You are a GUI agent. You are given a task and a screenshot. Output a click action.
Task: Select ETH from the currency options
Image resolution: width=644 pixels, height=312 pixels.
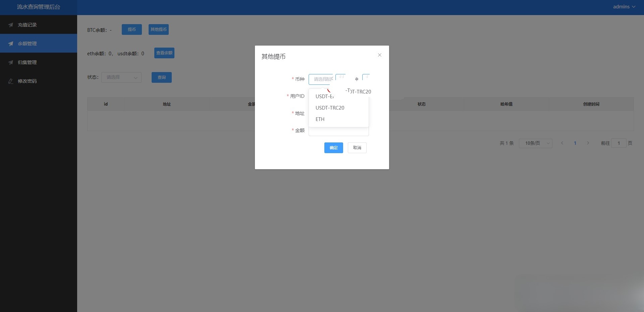[x=320, y=119]
